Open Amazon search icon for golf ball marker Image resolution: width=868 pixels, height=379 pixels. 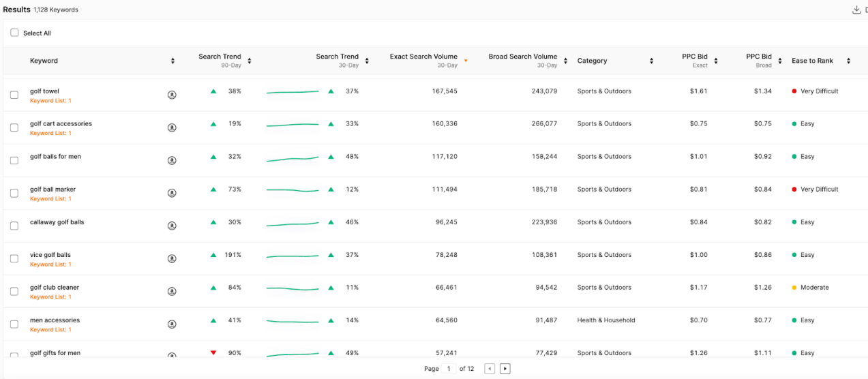coord(172,193)
